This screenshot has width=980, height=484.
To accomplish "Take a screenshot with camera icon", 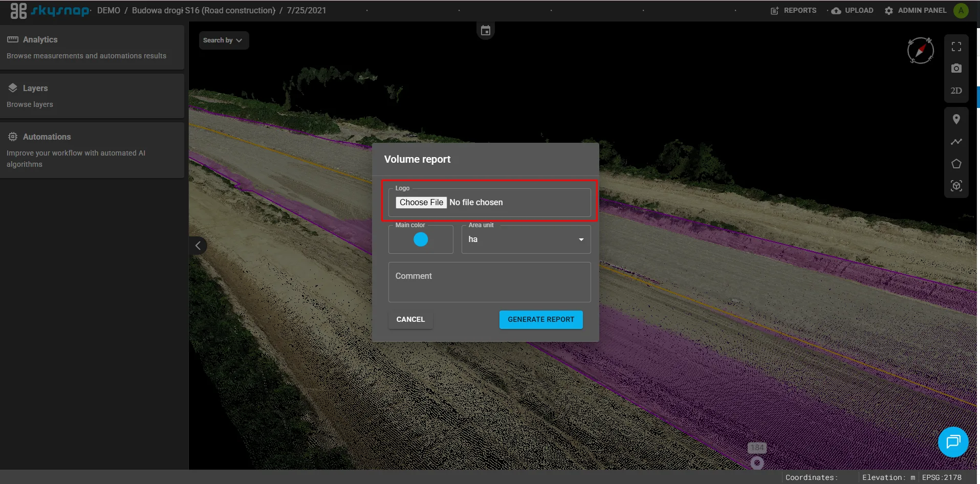I will [x=956, y=69].
